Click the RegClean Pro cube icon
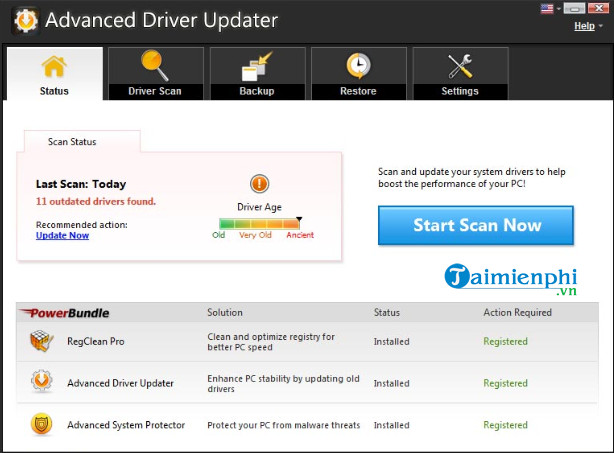 pyautogui.click(x=42, y=341)
